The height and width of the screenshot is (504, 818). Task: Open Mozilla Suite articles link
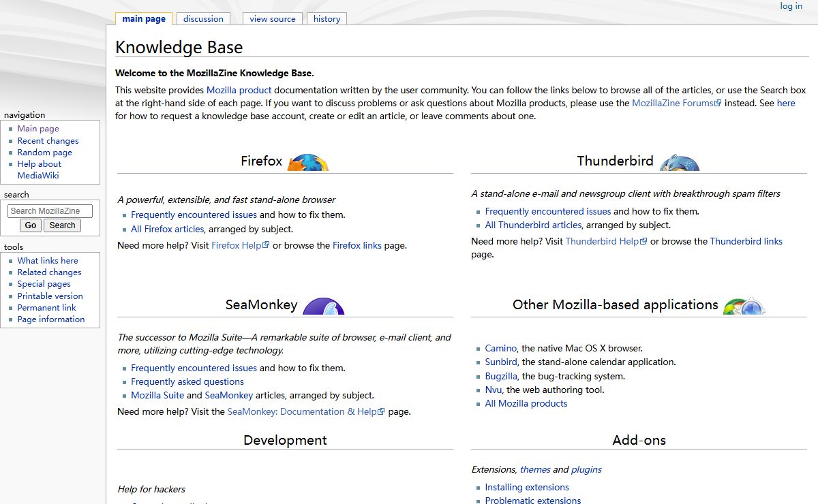point(157,396)
